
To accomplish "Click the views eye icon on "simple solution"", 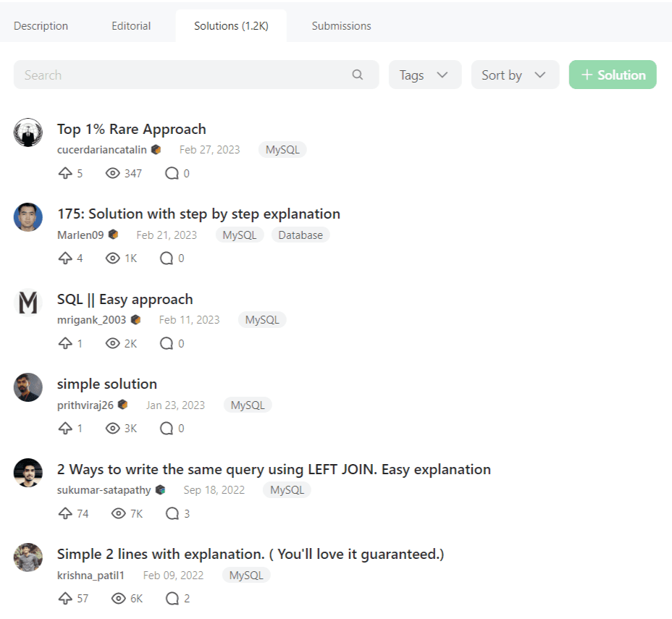I will click(113, 428).
